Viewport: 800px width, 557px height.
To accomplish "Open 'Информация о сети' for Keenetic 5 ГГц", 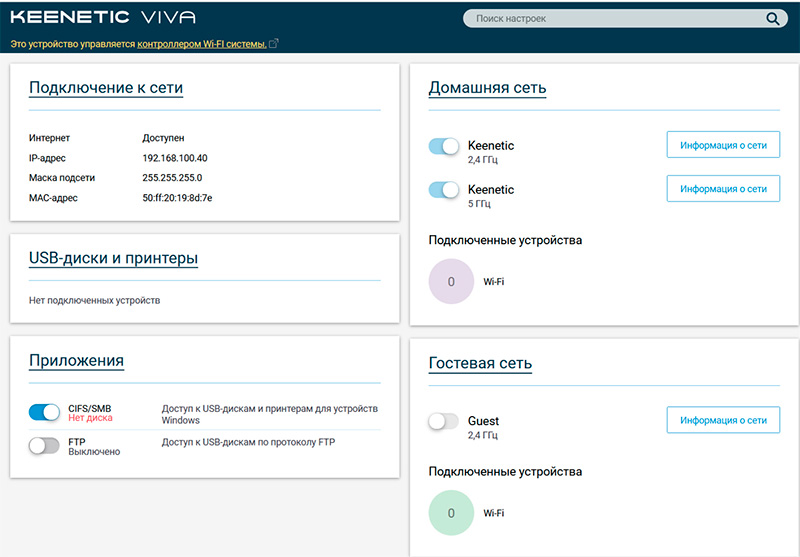I will (723, 189).
